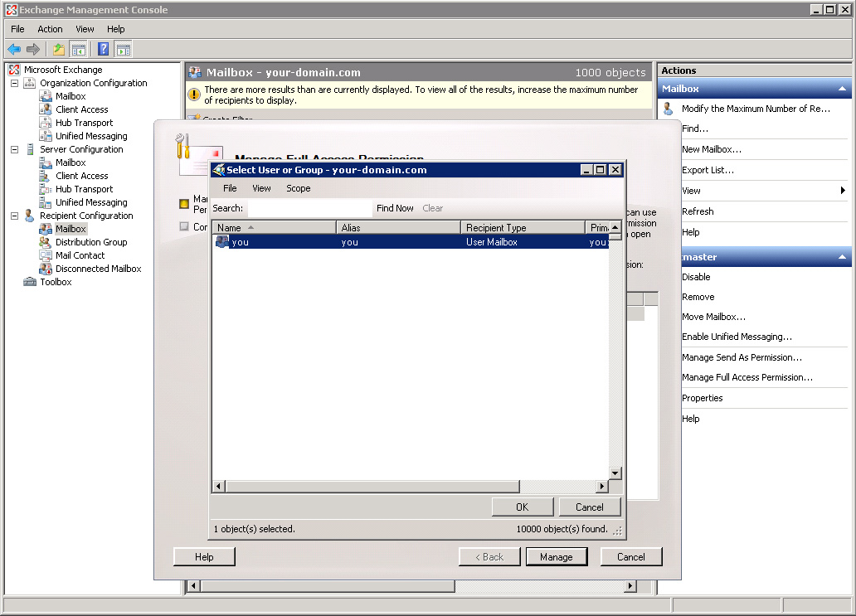Click the Properties action under master
Viewport: 856px width, 616px height.
point(702,398)
